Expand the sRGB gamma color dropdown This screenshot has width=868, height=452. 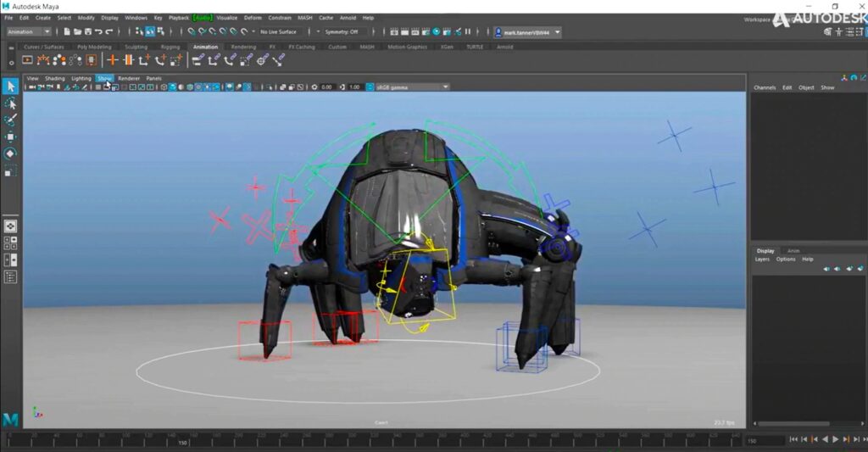412,87
